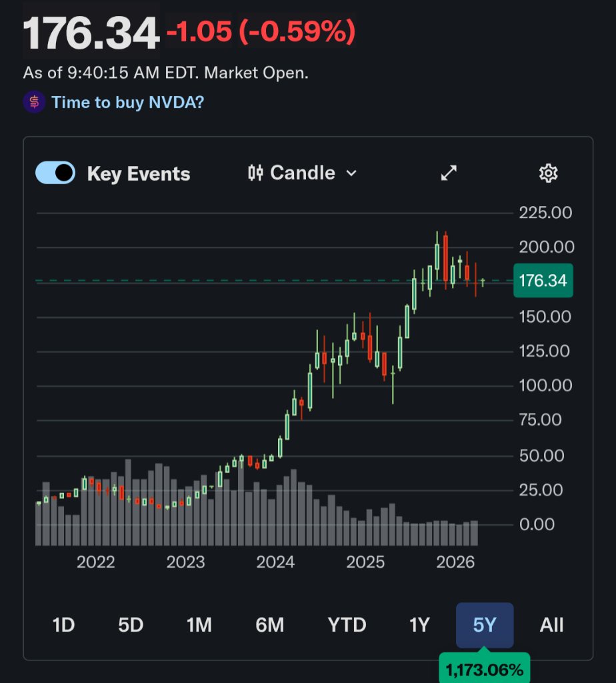Viewport: 616px width, 683px height.
Task: Click the tallest red candle near 2026
Action: 445,258
